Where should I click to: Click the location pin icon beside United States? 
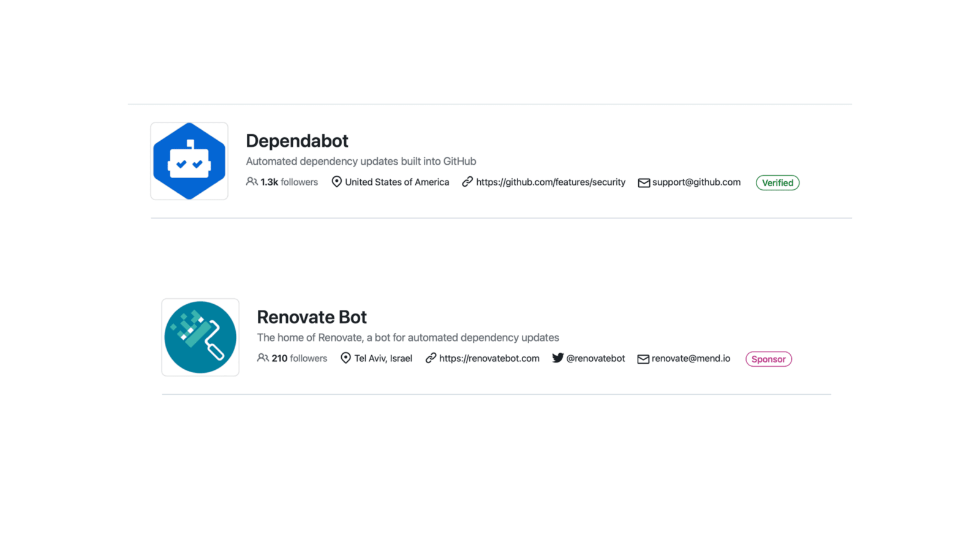336,182
